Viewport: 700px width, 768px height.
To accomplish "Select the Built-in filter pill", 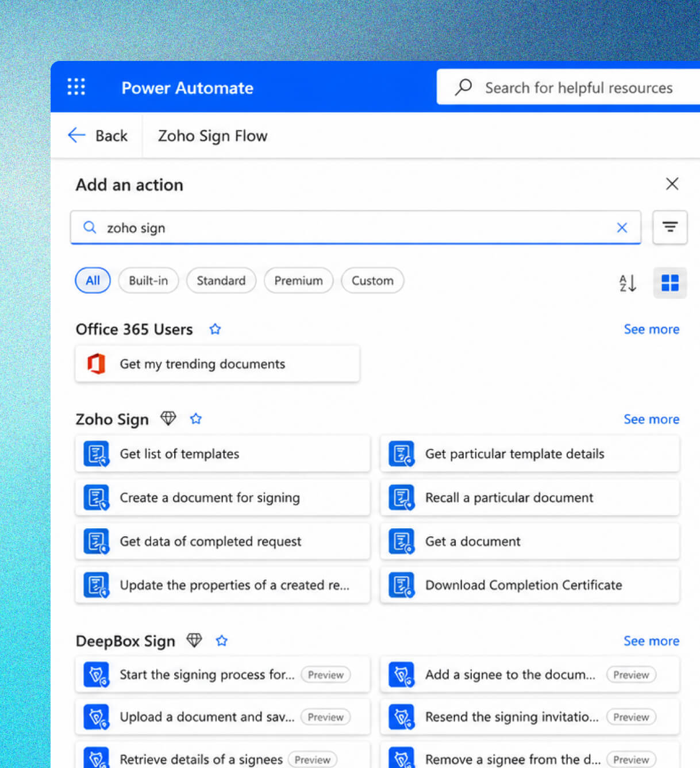I will point(148,281).
